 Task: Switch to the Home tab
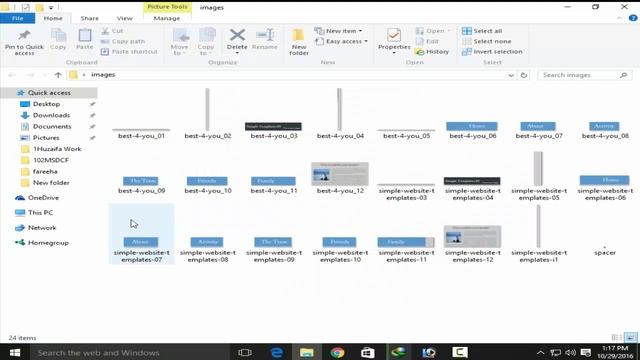pyautogui.click(x=53, y=18)
